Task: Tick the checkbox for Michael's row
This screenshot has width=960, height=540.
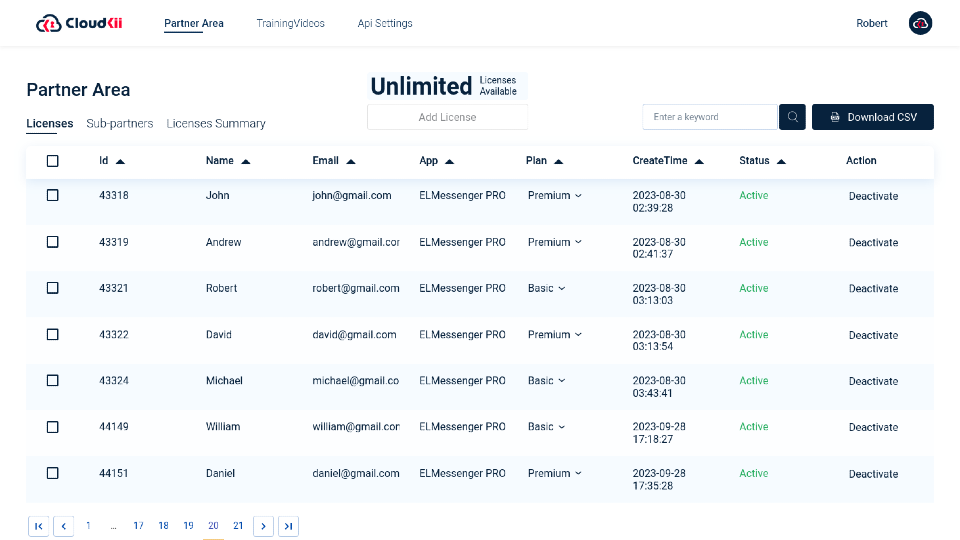Action: 53,380
